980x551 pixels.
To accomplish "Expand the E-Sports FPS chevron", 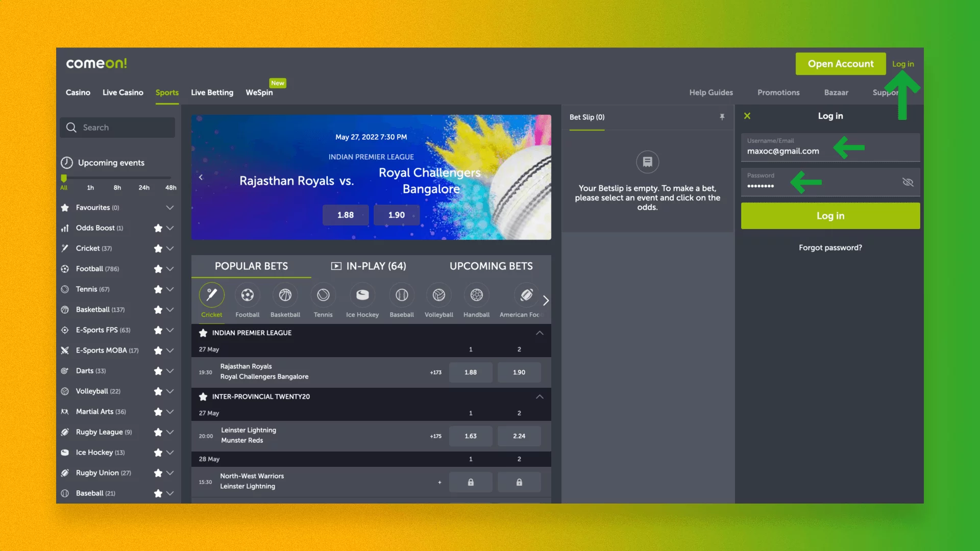I will click(170, 330).
